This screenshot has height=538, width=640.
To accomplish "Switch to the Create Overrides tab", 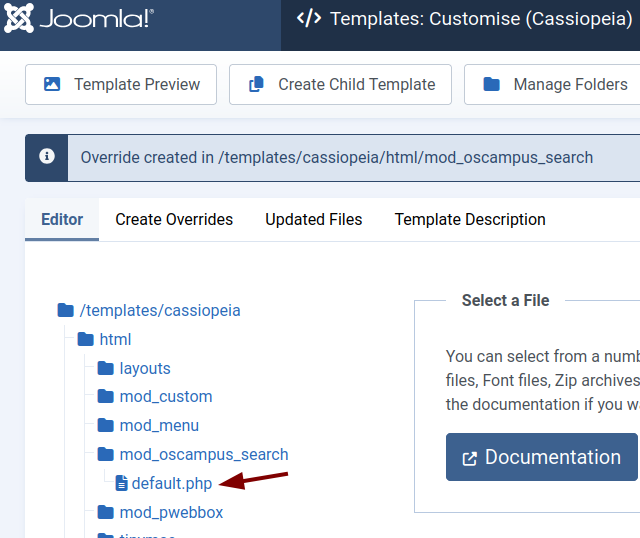I will [174, 220].
